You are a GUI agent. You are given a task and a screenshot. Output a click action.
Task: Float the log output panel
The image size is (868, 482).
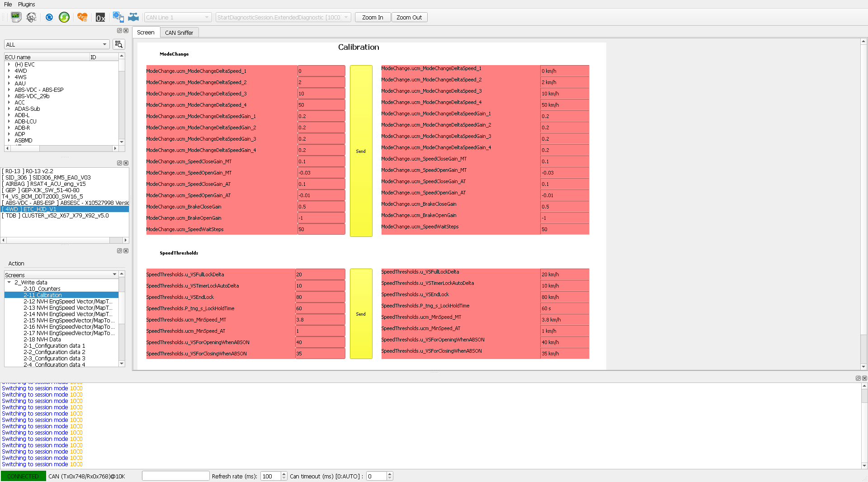click(x=858, y=378)
